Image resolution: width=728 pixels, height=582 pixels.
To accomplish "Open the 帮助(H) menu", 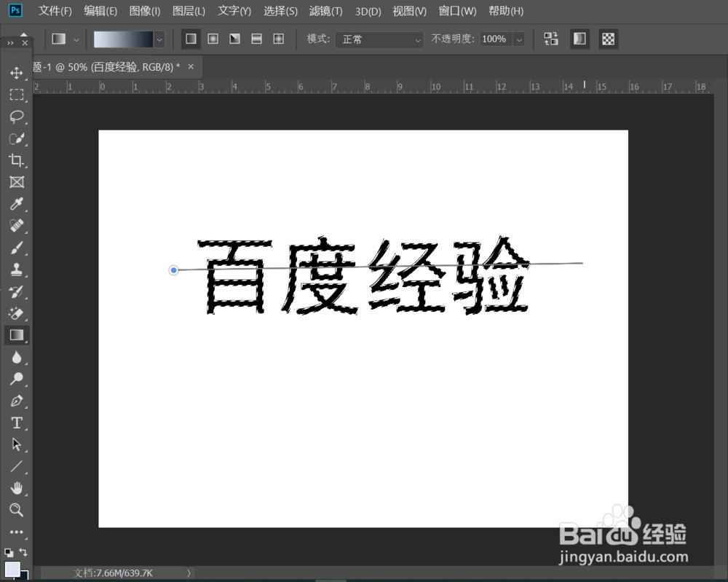I will coord(506,11).
